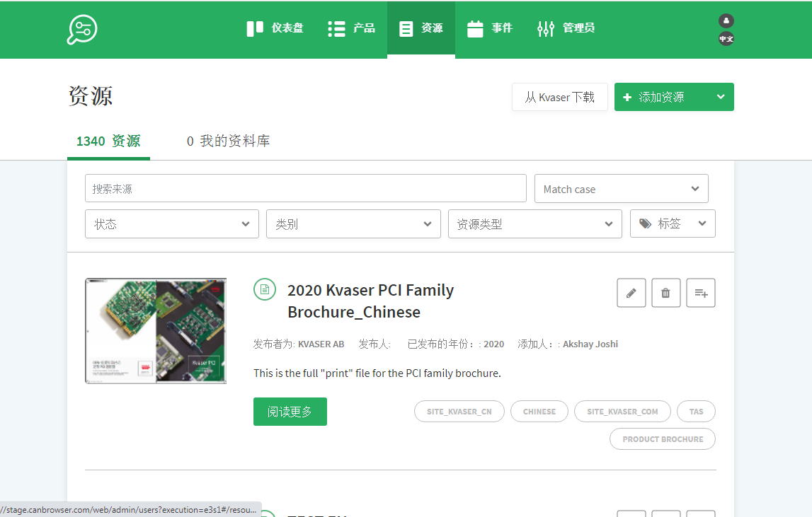Open 2020 Kvaser PCI Family Brochure_Chinese title
The width and height of the screenshot is (812, 517).
[x=370, y=301]
